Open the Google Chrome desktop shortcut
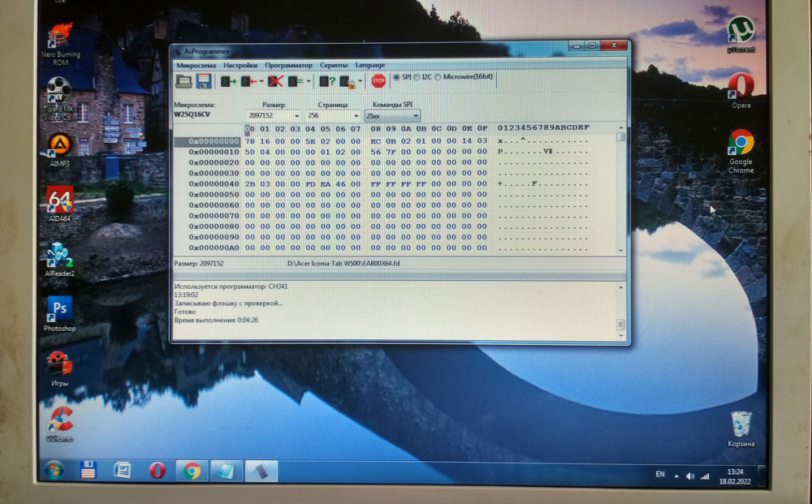Image resolution: width=812 pixels, height=504 pixels. point(741,151)
